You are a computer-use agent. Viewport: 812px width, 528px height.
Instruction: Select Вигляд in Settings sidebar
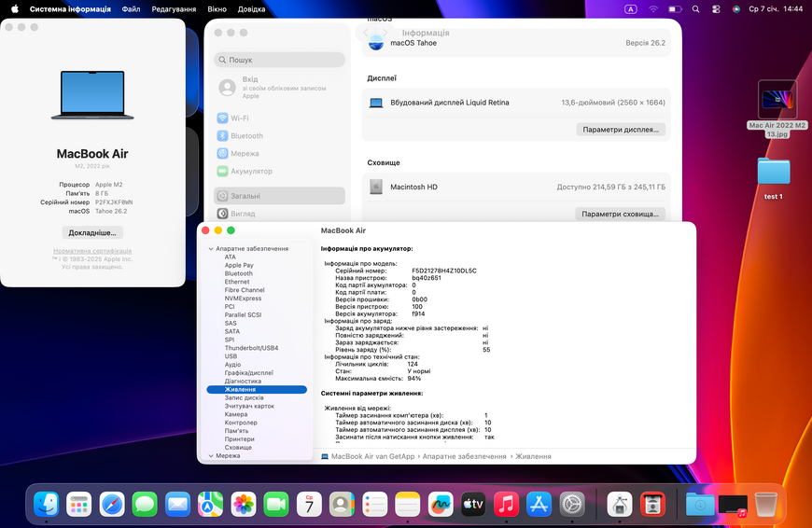point(280,214)
